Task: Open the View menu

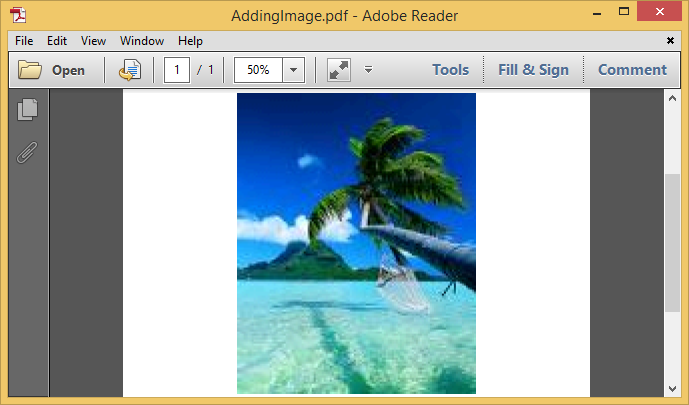Action: 93,41
